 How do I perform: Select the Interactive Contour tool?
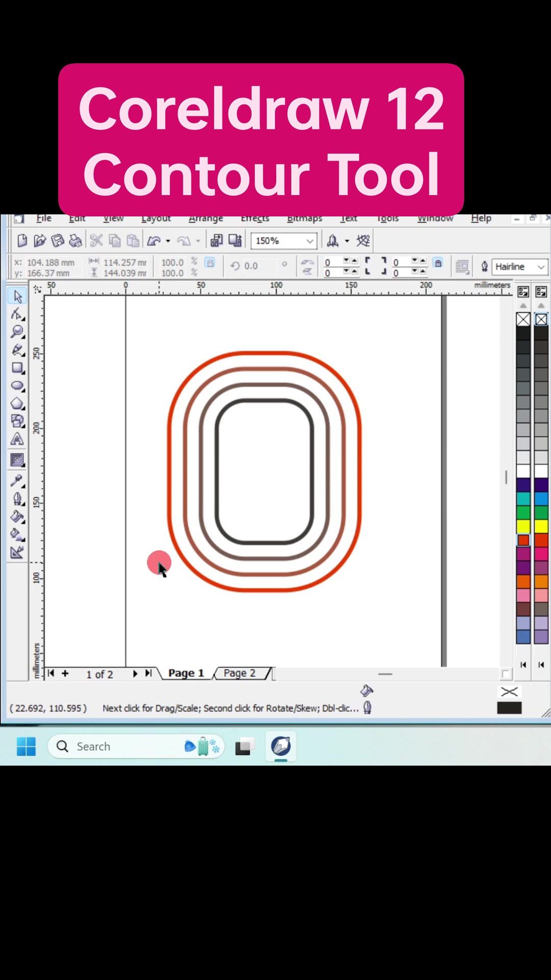click(x=17, y=460)
